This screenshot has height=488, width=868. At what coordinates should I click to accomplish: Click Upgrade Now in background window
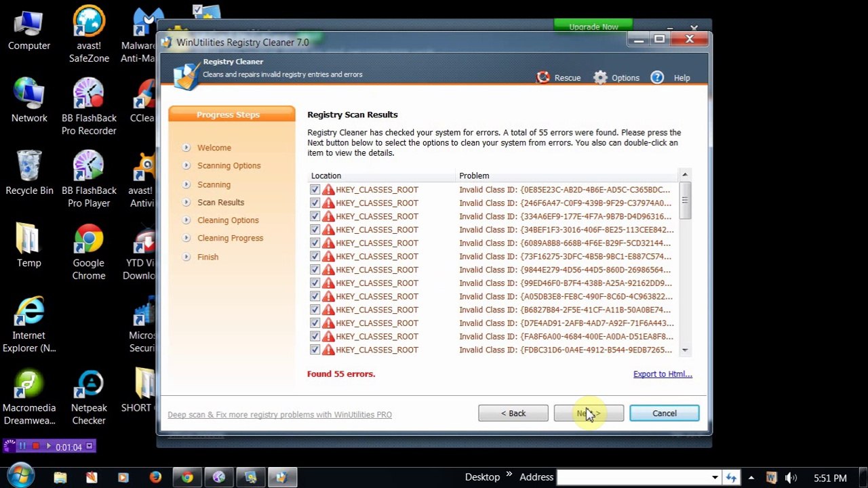click(593, 26)
